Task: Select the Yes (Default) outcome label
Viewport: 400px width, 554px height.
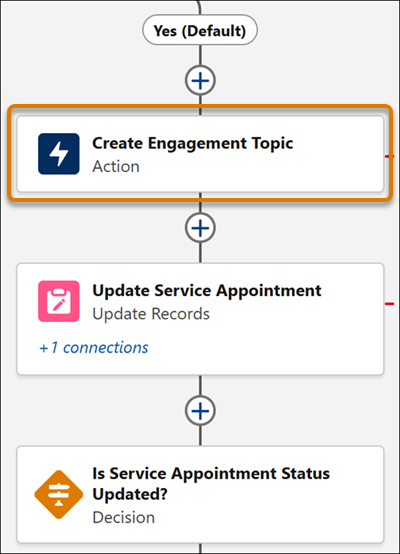Action: point(200,30)
